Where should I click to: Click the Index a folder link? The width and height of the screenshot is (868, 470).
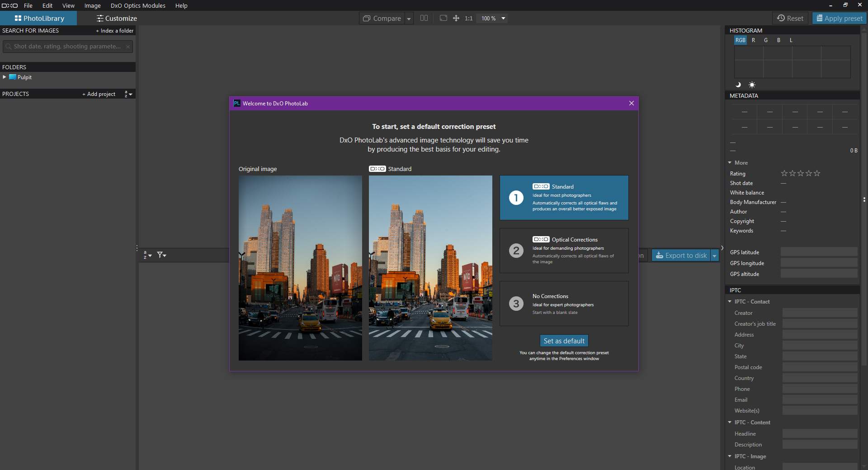(115, 31)
